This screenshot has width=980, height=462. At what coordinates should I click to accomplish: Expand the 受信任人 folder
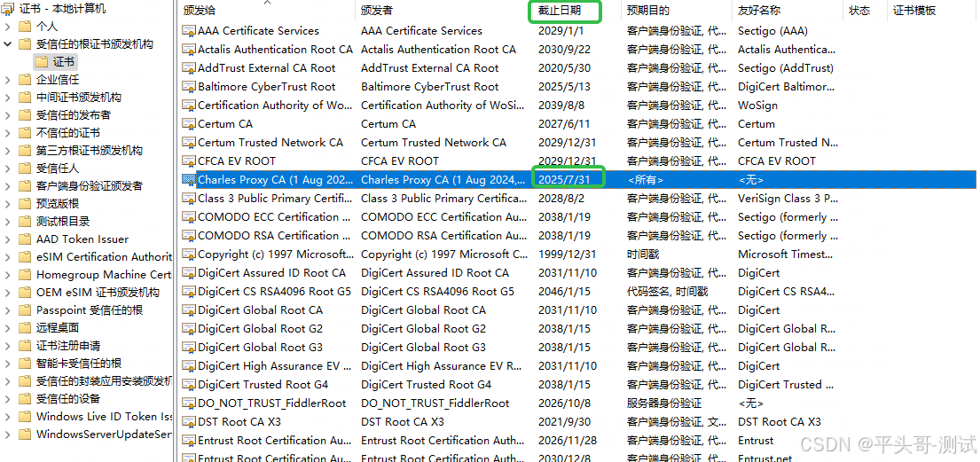point(7,168)
